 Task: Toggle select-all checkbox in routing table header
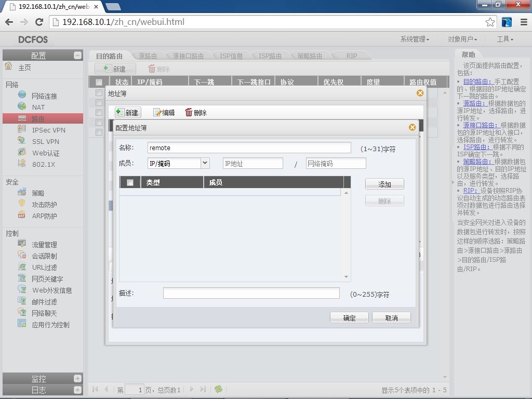(x=99, y=82)
